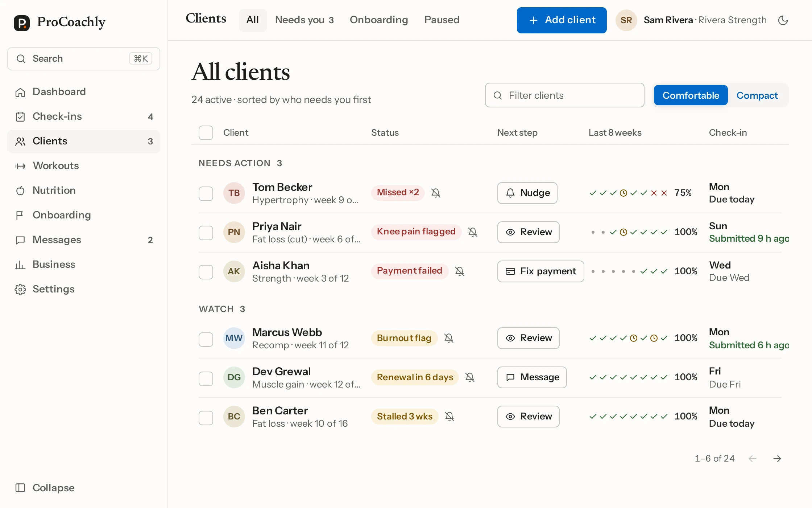Click the Add client button
Image resolution: width=812 pixels, height=508 pixels.
click(562, 20)
